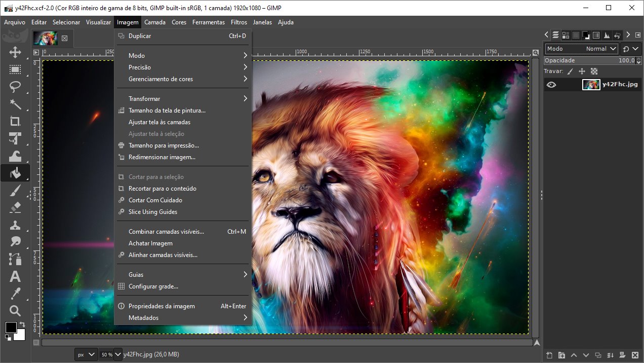Open the Undo History dock tab
Screen dimensions: 644x363
click(617, 35)
